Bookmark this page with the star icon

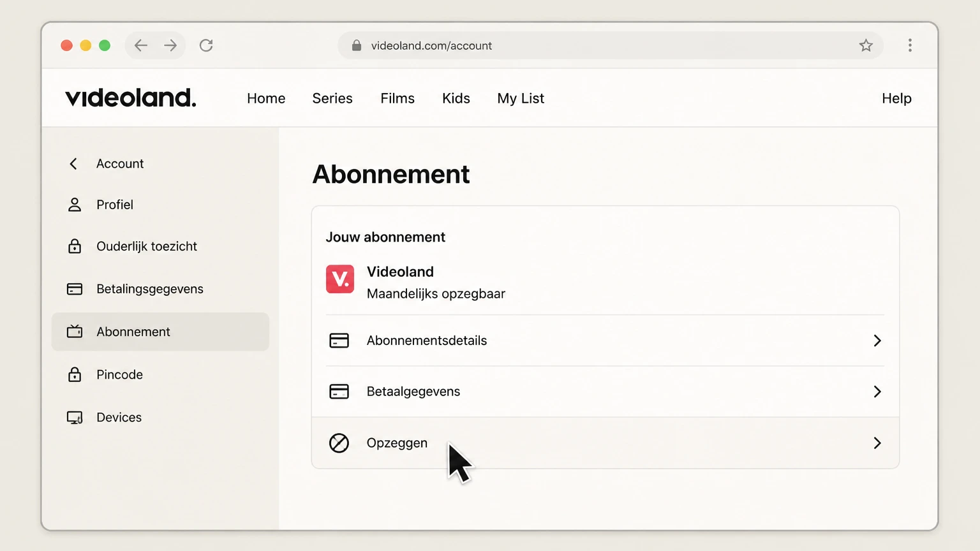tap(866, 45)
